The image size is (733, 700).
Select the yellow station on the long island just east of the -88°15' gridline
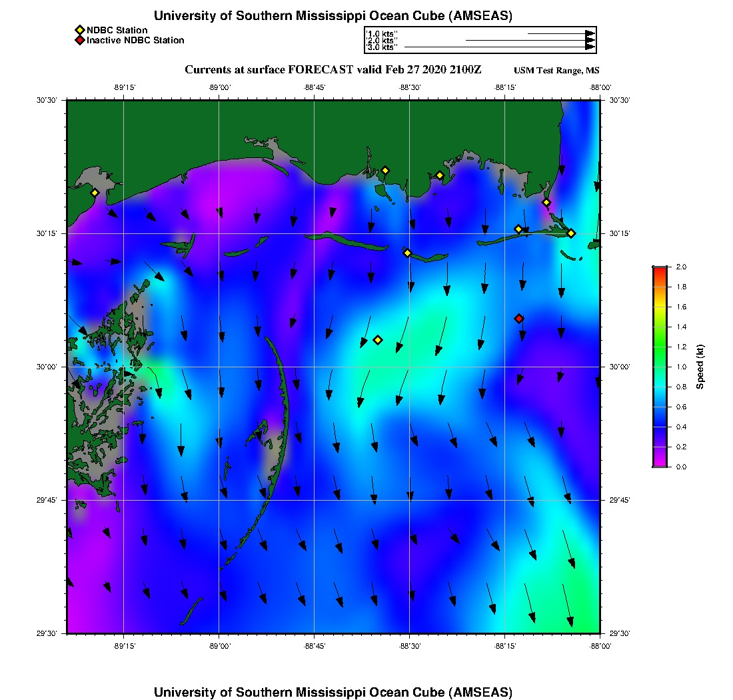pyautogui.click(x=518, y=229)
